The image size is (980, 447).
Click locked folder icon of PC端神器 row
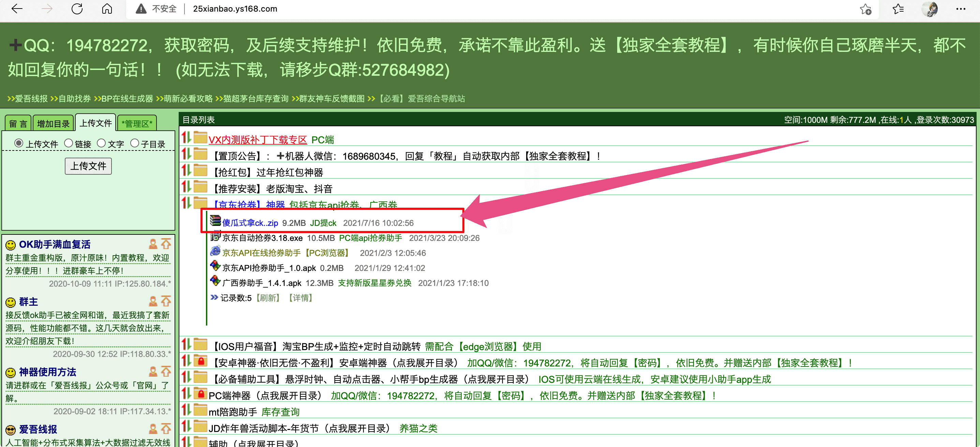200,393
